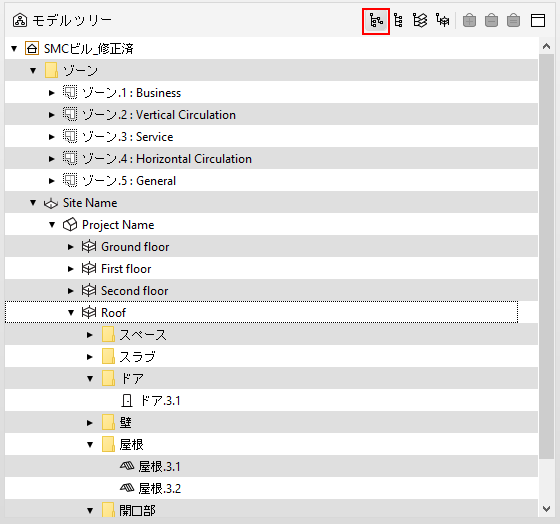Image resolution: width=560 pixels, height=524 pixels.
Task: Click the bag list icon in toolbar
Action: pyautogui.click(x=514, y=21)
